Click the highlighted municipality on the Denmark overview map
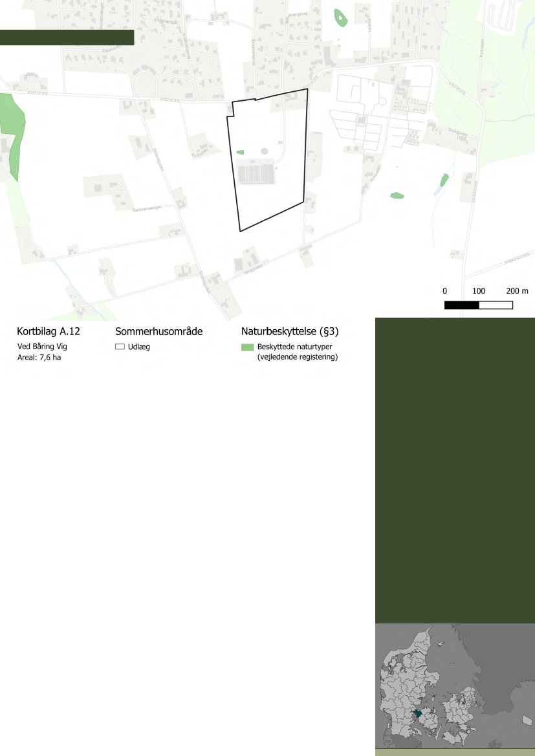The height and width of the screenshot is (756, 535). pos(419,713)
